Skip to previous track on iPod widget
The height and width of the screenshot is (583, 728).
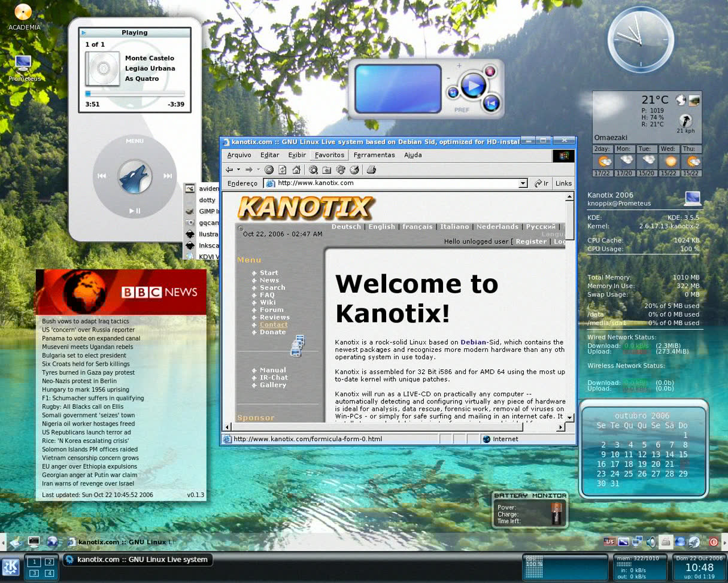[x=102, y=176]
